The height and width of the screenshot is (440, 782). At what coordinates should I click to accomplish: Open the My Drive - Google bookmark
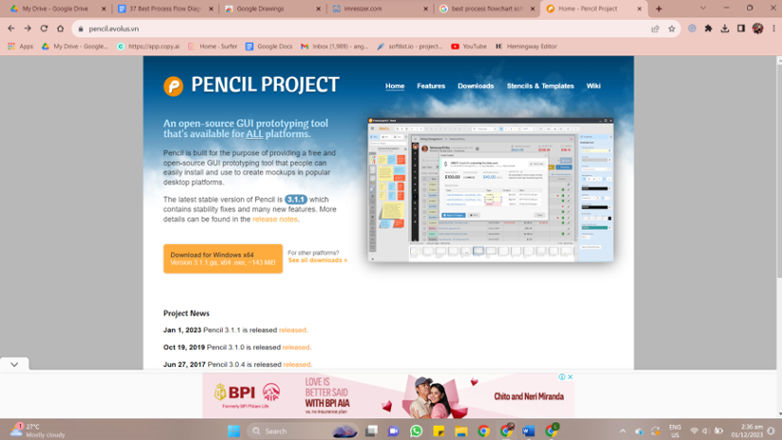tap(75, 46)
